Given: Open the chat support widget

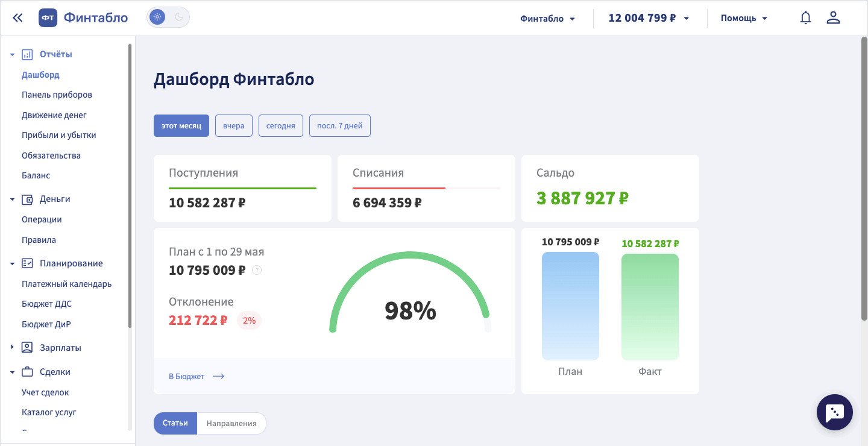Looking at the screenshot, I should pos(834,412).
